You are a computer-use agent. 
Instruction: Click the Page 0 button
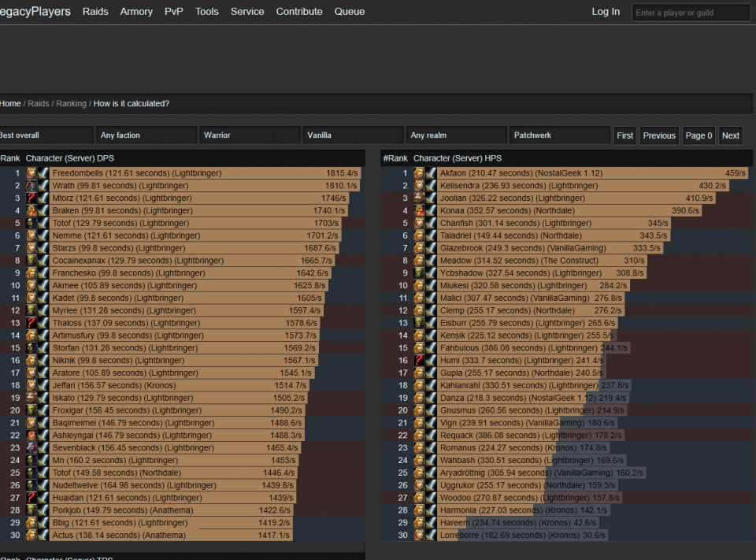[699, 135]
